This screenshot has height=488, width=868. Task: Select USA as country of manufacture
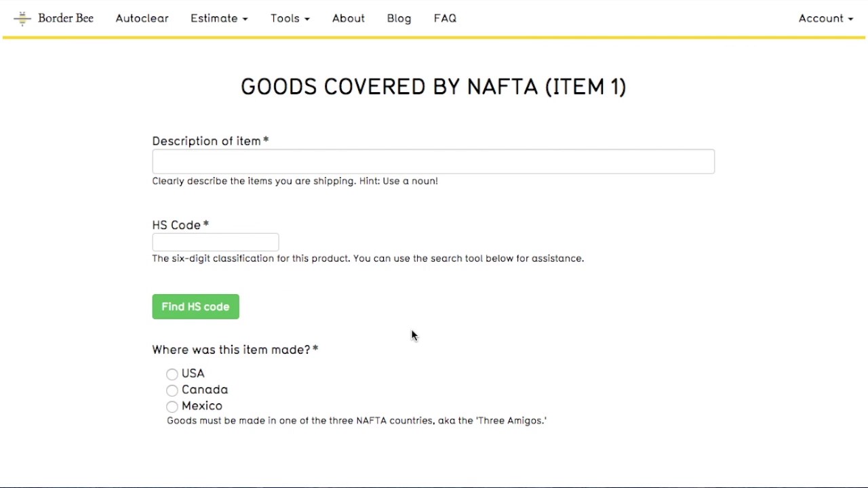[x=172, y=374]
